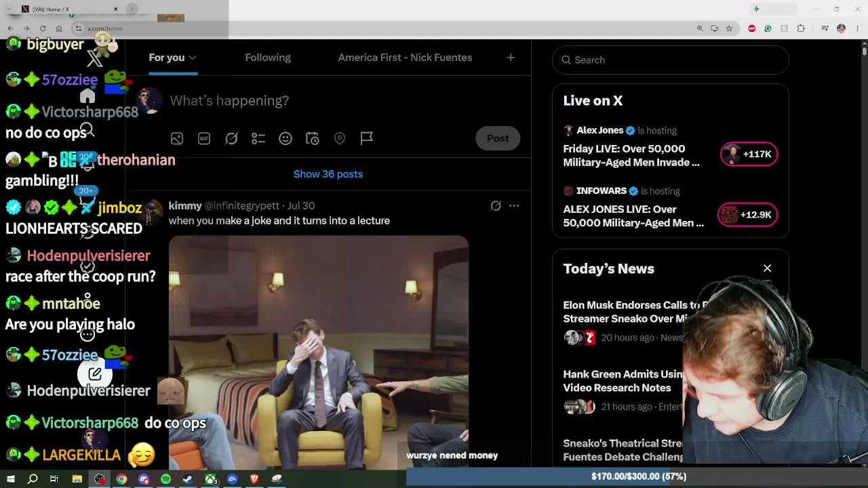The width and height of the screenshot is (868, 488).
Task: Compose a new post from sidebar
Action: 95,373
